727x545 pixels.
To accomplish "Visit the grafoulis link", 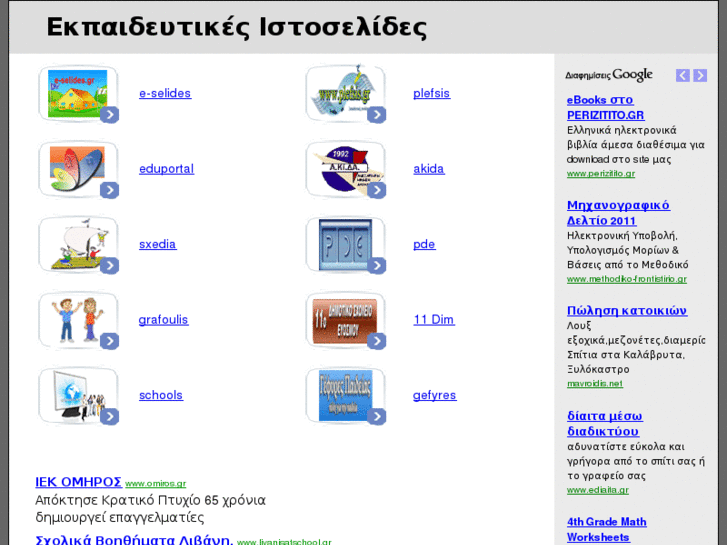I will (163, 320).
